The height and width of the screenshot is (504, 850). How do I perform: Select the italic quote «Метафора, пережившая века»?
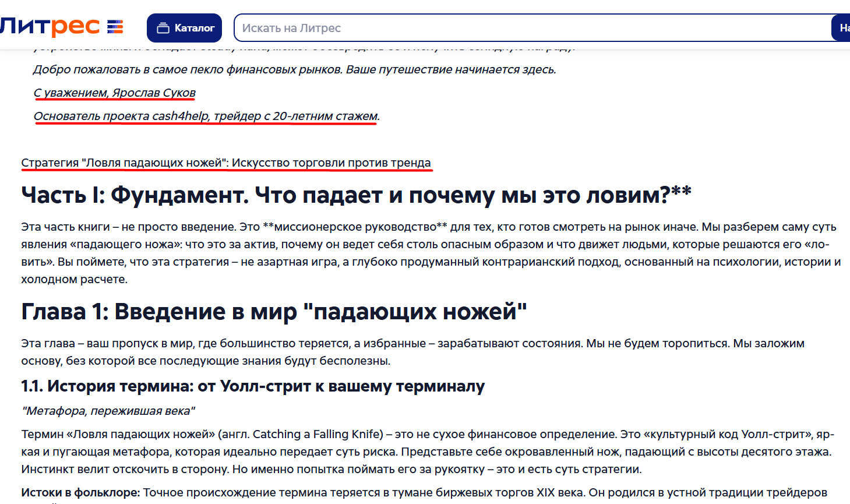pos(107,410)
